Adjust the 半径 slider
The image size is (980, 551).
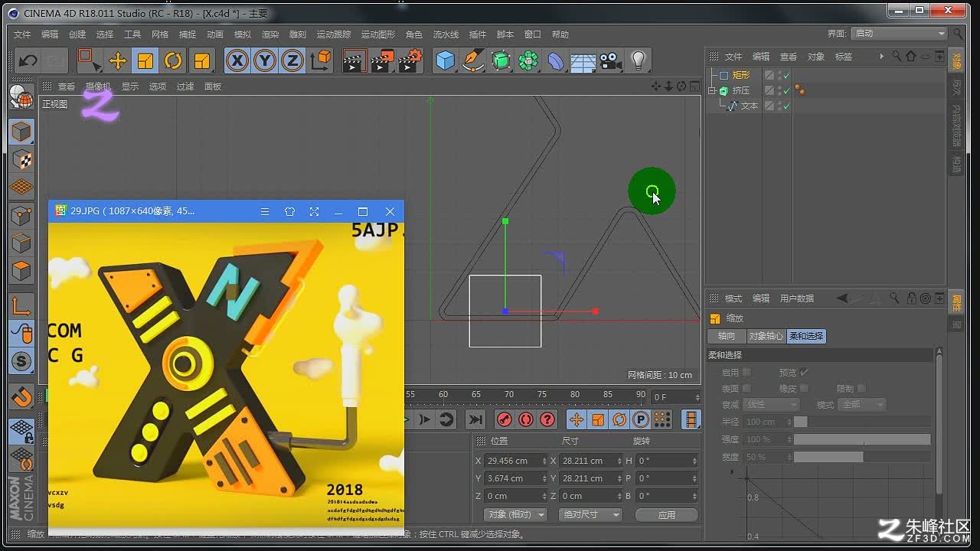click(862, 422)
